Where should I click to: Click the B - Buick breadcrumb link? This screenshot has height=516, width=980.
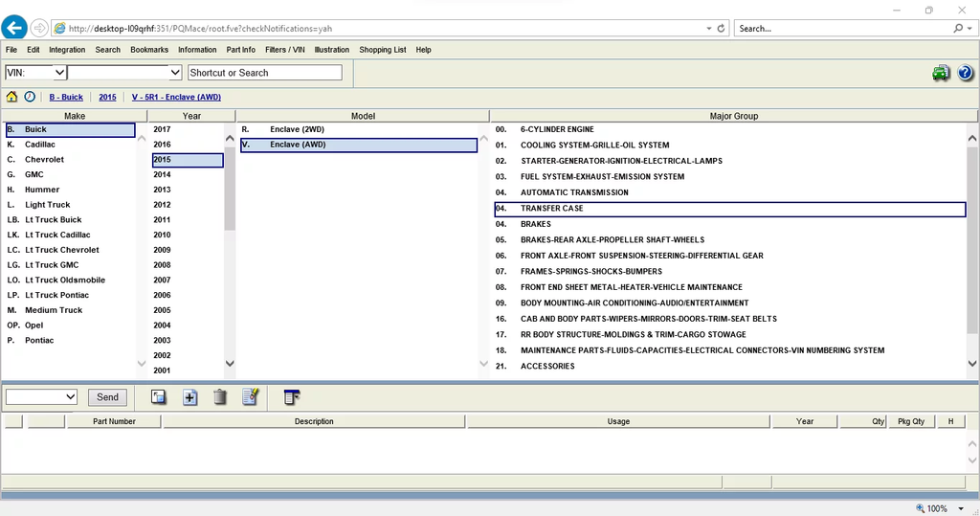point(66,98)
